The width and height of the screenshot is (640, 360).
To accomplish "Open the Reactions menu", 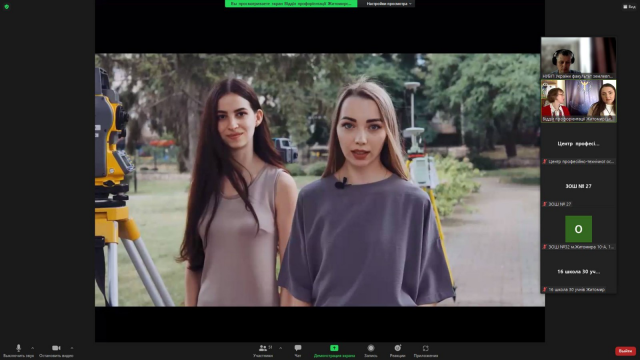I will (398, 350).
